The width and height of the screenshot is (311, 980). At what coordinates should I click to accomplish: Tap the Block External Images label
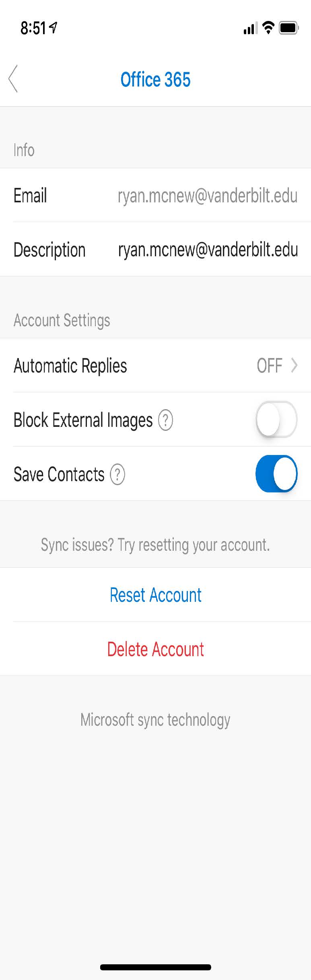tap(83, 420)
